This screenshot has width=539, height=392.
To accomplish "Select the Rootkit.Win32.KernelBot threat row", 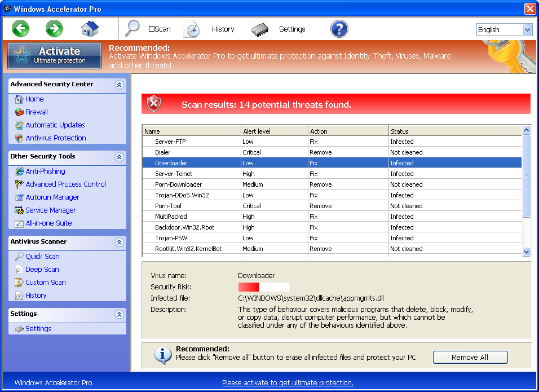I will 332,249.
